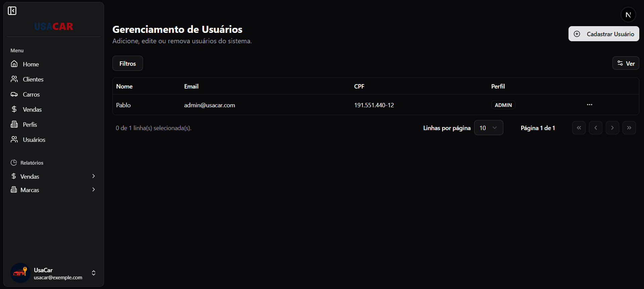Go to the first page of results
Viewport: 644px width, 289px height.
579,128
